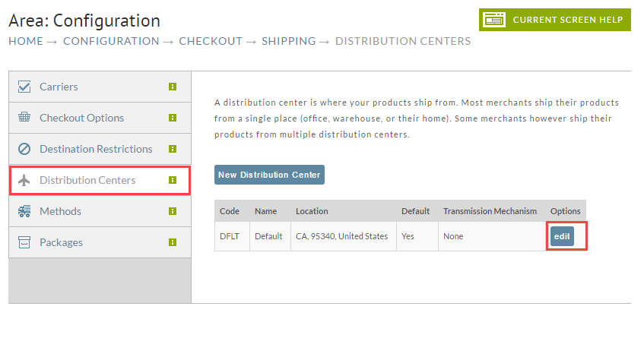Open the SHIPPING breadcrumb link
This screenshot has height=338, width=644.
[x=289, y=42]
